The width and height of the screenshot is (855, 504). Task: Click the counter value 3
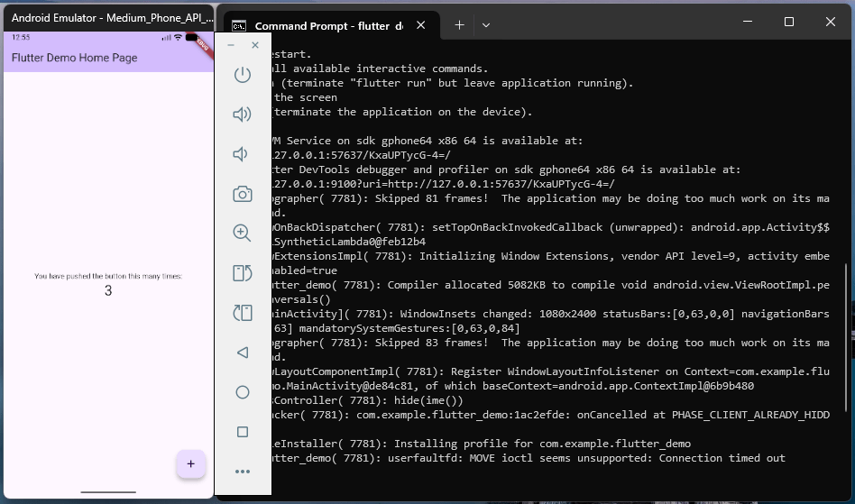pyautogui.click(x=108, y=291)
